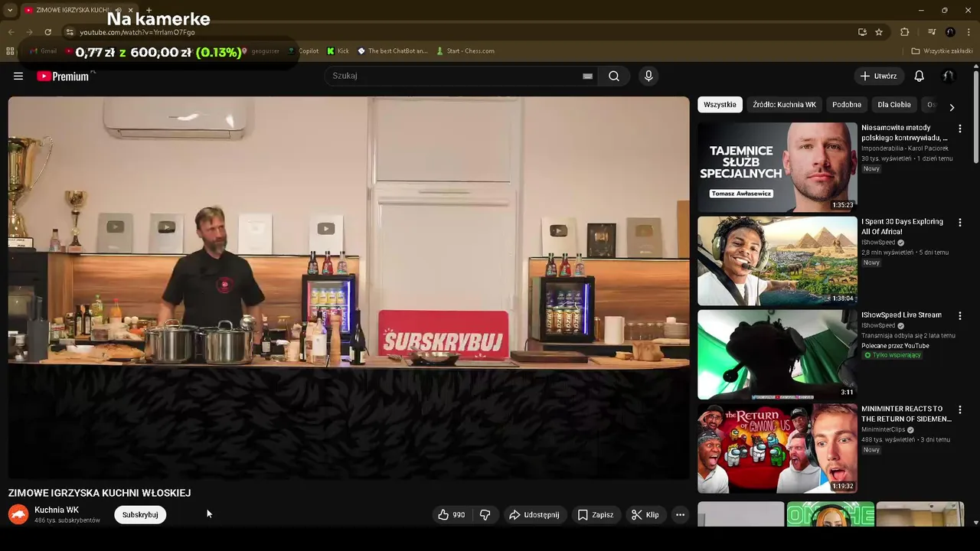Share the video via Udostępnij

pos(534,515)
